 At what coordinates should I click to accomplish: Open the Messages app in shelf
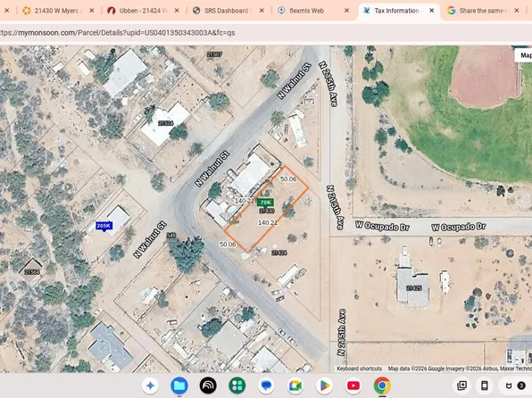coord(266,386)
